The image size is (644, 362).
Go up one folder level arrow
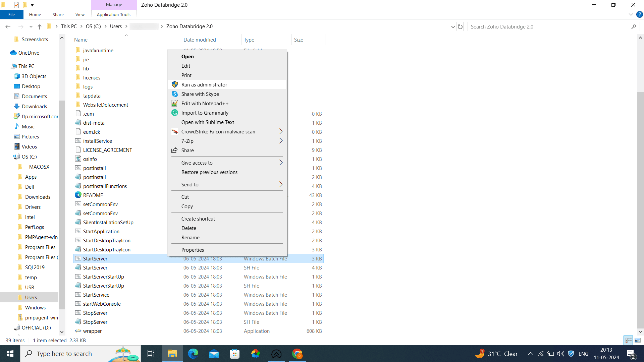[40, 26]
